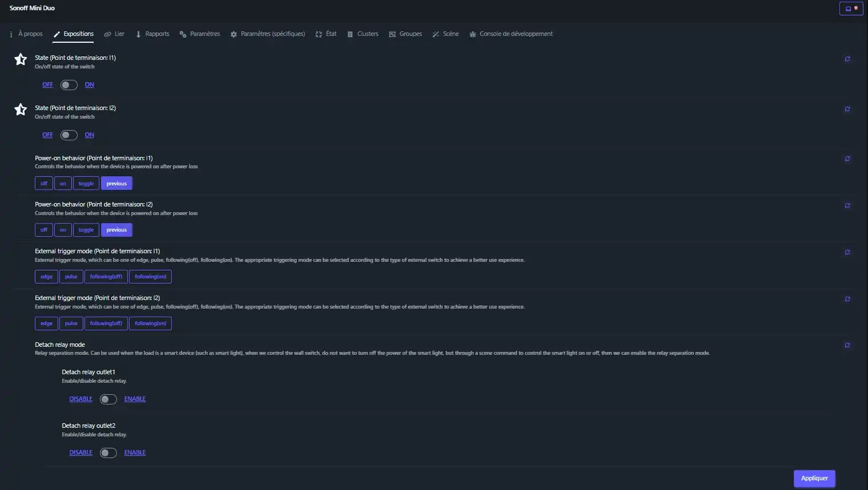Refresh Detach relay mode value

pos(847,345)
